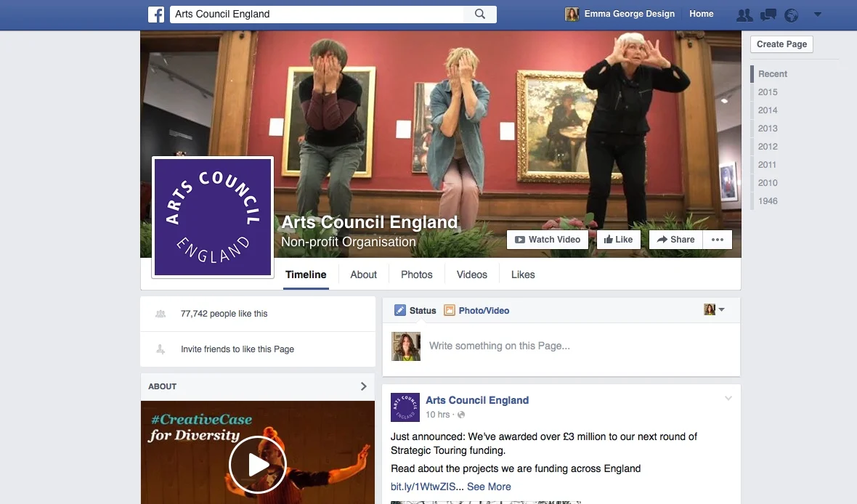Jump to 2013 in timeline navigation
857x504 pixels.
tap(768, 128)
